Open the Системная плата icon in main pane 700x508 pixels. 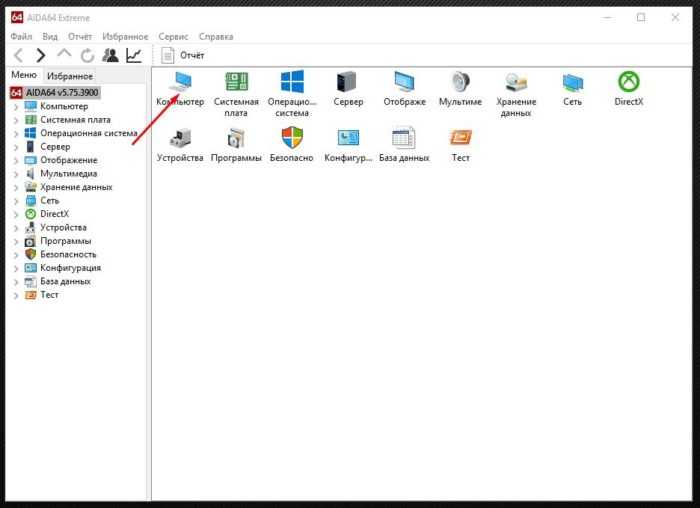(x=236, y=81)
